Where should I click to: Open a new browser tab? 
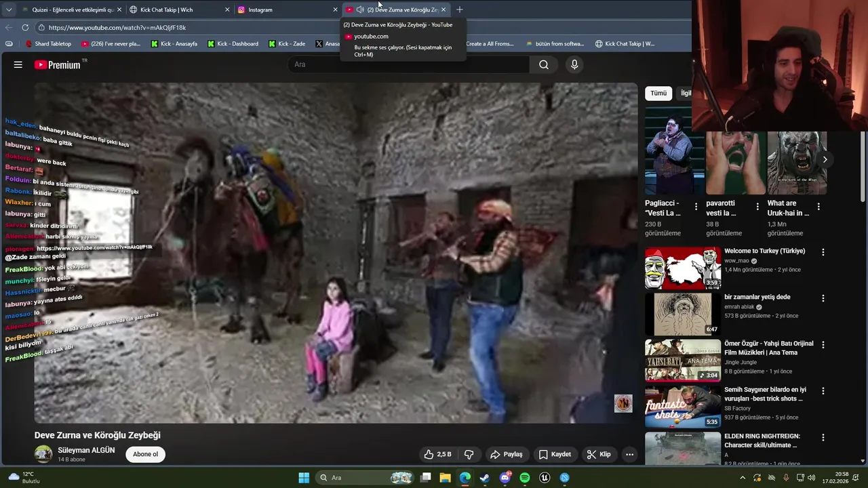[x=460, y=9]
